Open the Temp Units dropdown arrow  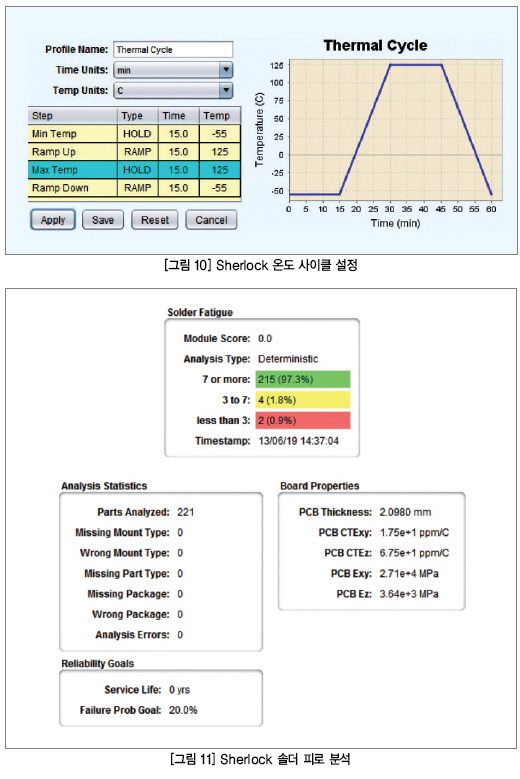tap(226, 90)
